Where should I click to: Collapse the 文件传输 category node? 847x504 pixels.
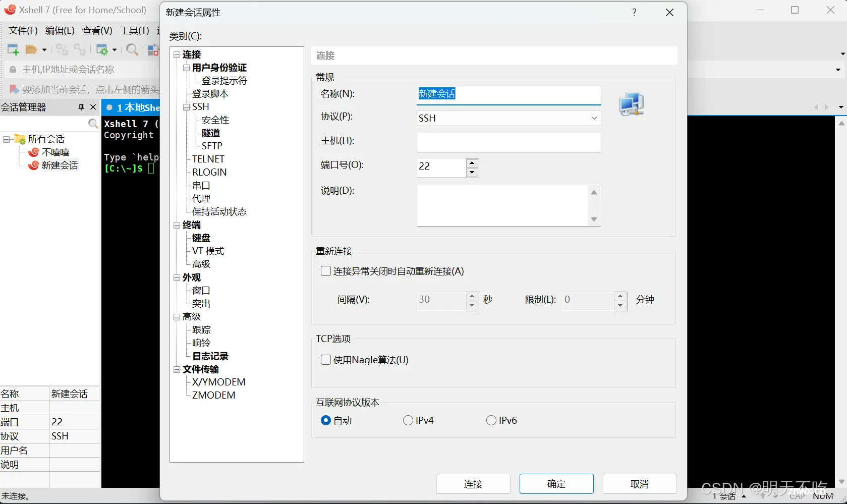[x=177, y=369]
